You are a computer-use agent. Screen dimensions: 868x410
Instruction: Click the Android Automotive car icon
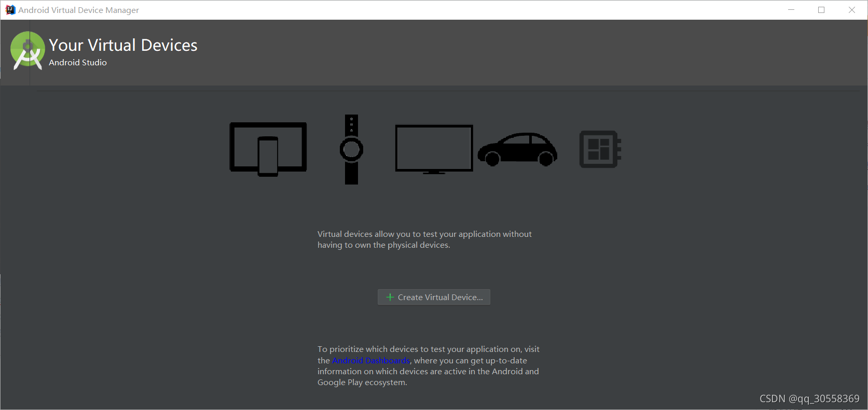click(x=517, y=149)
